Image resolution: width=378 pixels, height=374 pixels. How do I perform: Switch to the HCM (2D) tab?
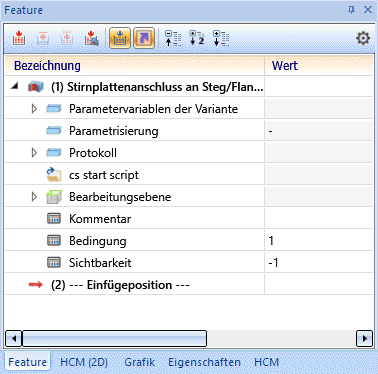click(x=84, y=362)
